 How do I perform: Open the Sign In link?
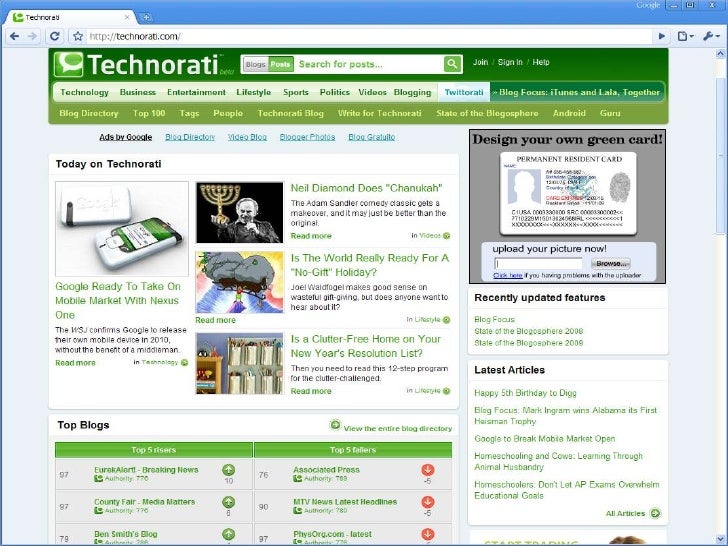point(510,62)
